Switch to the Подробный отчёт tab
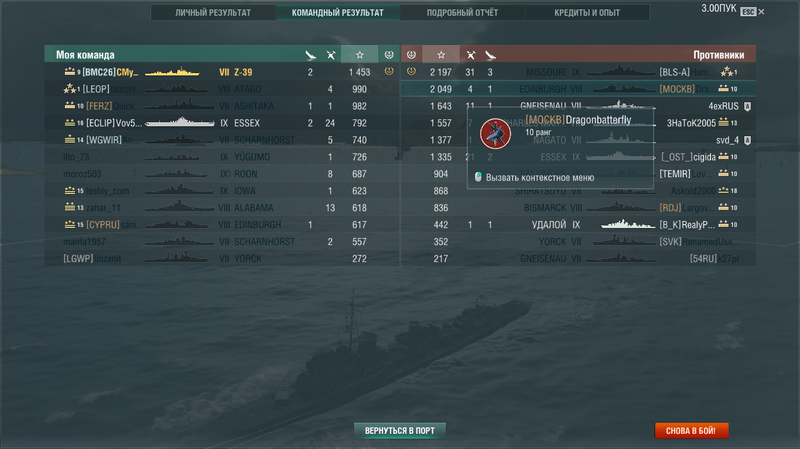Image resolution: width=800 pixels, height=449 pixels. click(x=462, y=13)
